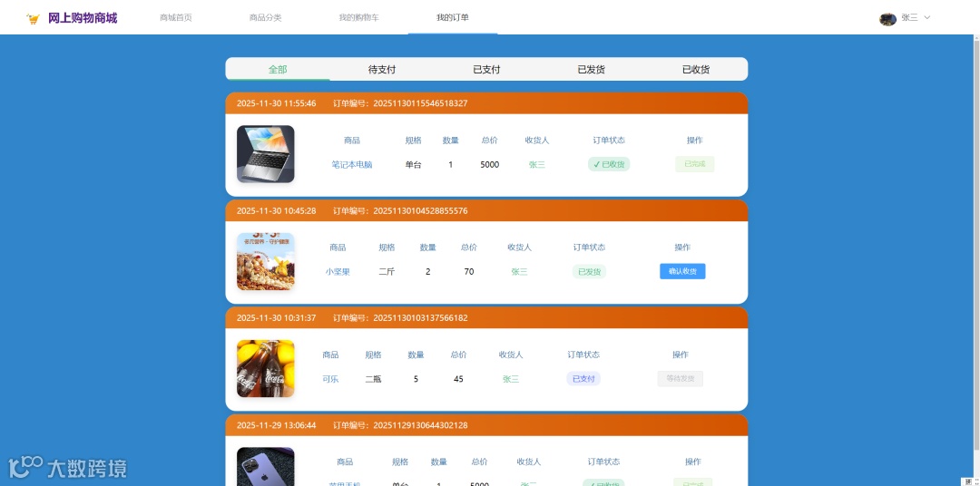Screen dimensions: 980x486
Task: Click the 二瓶 spec in 可乐 order
Action: click(373, 379)
